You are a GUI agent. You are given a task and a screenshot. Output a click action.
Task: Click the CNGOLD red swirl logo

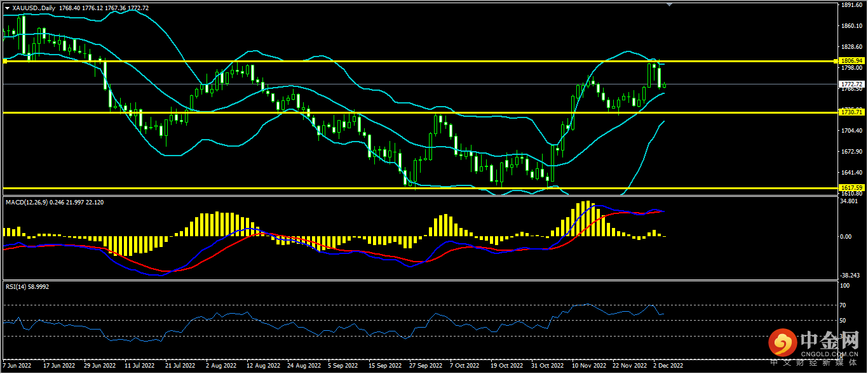[782, 344]
